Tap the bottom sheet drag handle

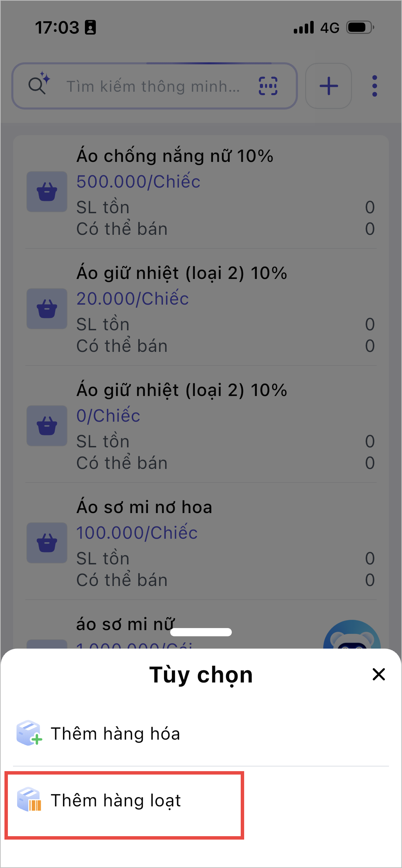pos(201,632)
